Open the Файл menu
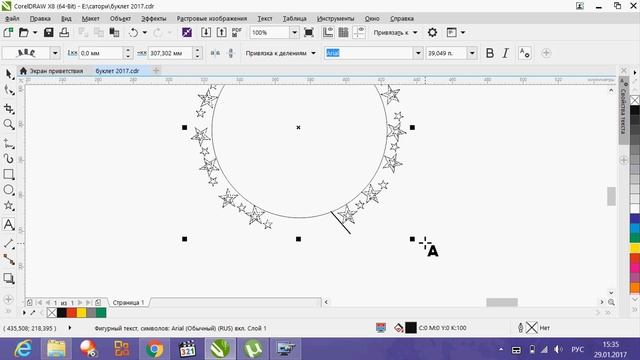 coord(12,18)
